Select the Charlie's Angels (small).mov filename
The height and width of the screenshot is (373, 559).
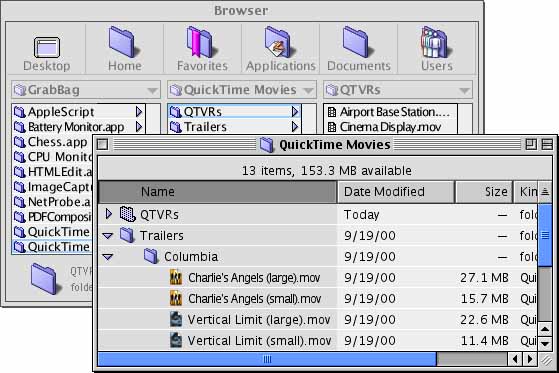pyautogui.click(x=255, y=299)
